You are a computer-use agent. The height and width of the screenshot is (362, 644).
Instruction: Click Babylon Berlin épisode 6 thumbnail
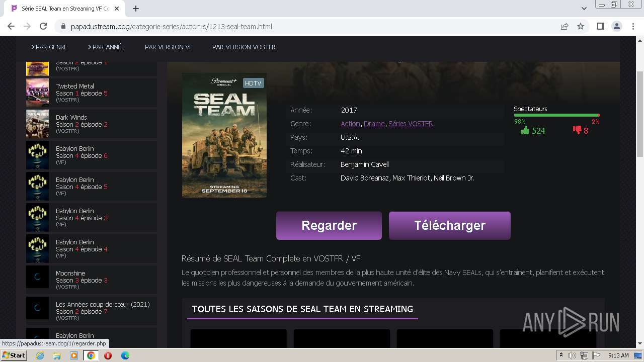[x=37, y=155]
